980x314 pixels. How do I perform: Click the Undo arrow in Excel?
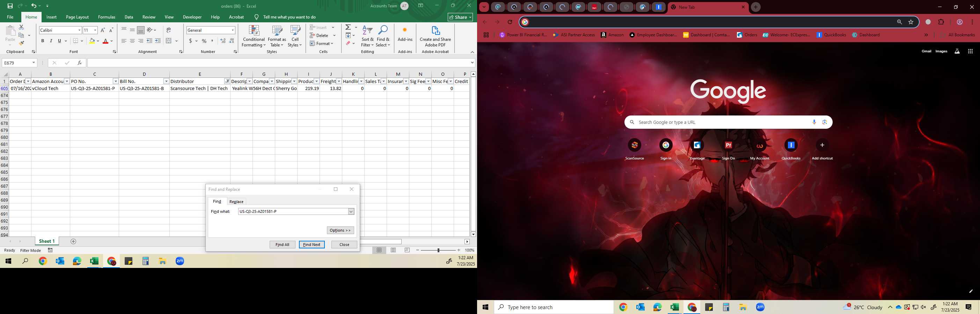(34, 6)
